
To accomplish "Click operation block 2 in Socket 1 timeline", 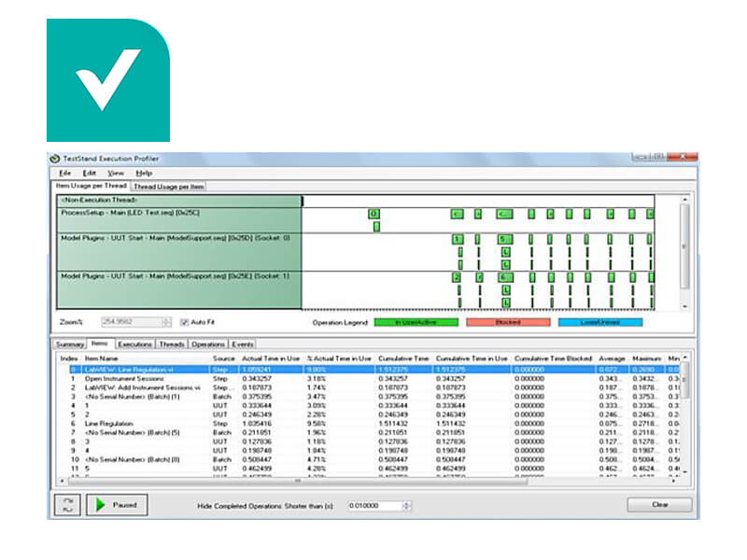I will tap(457, 277).
